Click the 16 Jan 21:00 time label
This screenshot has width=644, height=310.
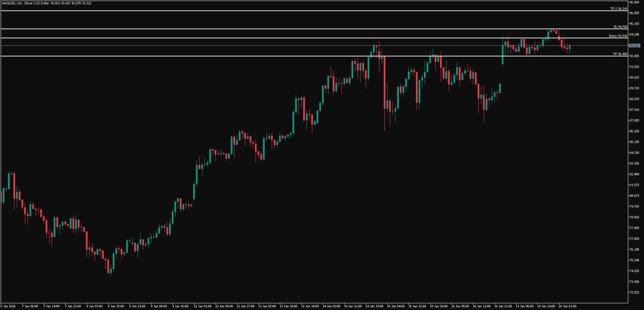pyautogui.click(x=503, y=306)
